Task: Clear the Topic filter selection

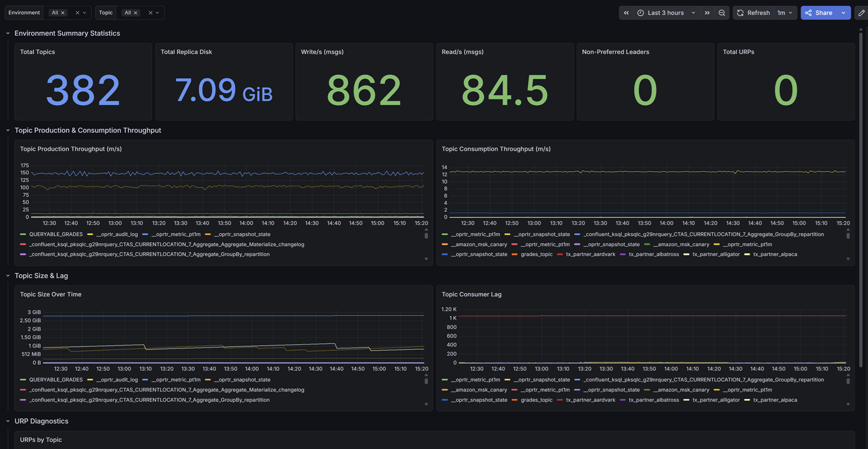Action: coord(150,13)
